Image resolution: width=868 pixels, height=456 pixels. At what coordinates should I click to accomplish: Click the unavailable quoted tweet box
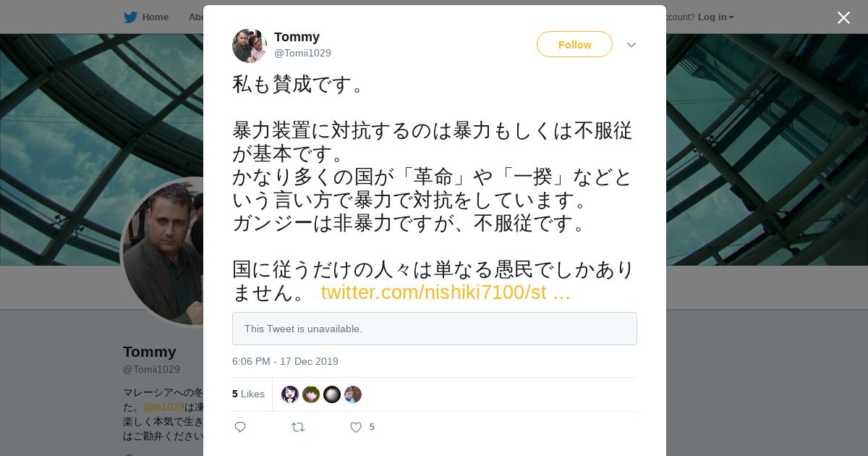[434, 329]
